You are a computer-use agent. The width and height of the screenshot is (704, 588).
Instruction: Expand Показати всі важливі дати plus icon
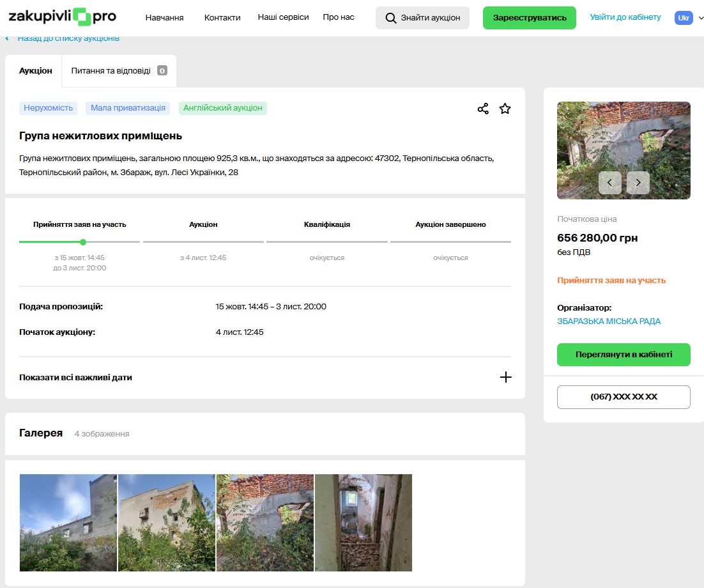tap(505, 377)
